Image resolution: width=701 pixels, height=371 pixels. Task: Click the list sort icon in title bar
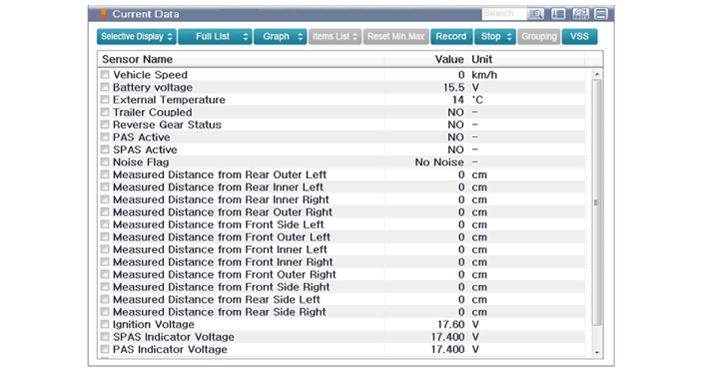coord(558,14)
